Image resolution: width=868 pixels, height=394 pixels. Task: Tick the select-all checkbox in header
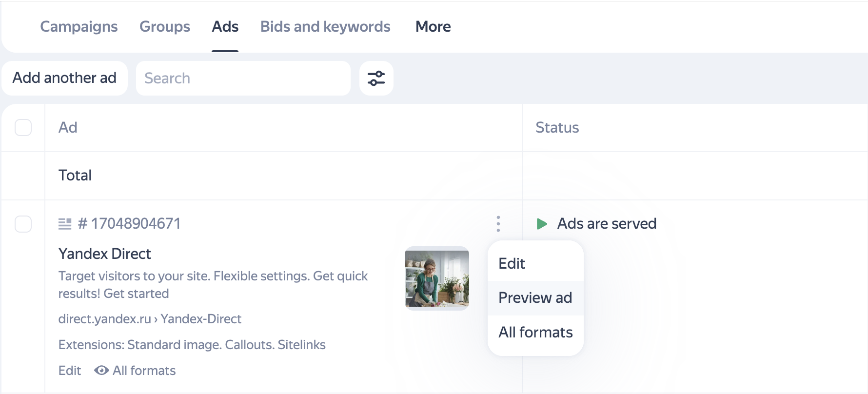click(23, 128)
